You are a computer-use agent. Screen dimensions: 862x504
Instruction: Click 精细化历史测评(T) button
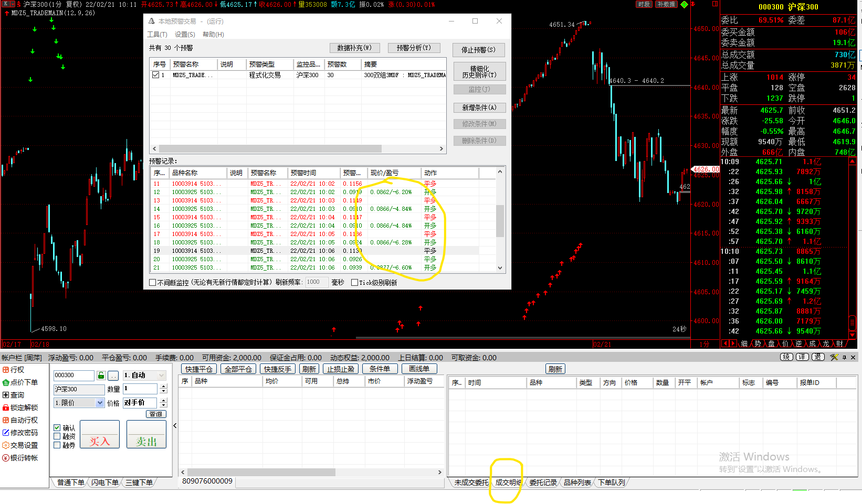click(x=479, y=72)
